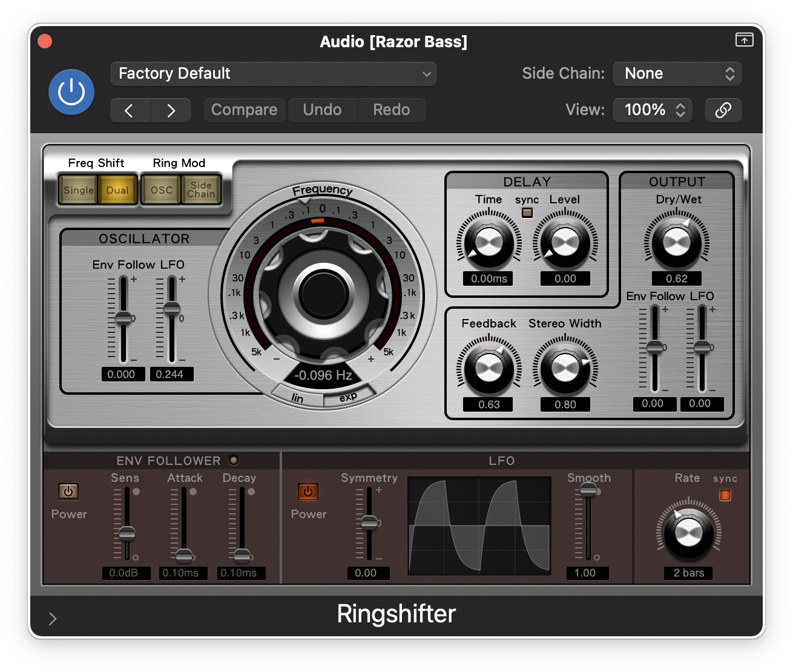
Task: Click Oscillator LFO slider handle
Action: point(172,308)
